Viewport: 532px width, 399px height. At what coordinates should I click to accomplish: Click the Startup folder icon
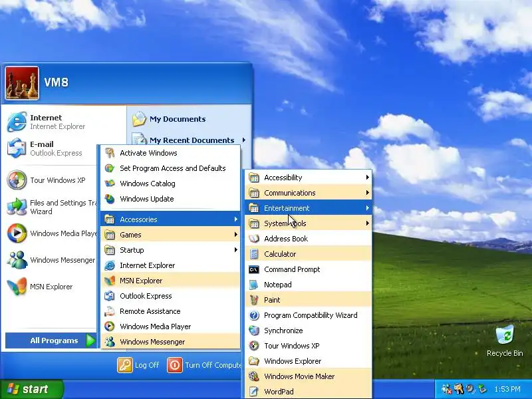click(110, 250)
